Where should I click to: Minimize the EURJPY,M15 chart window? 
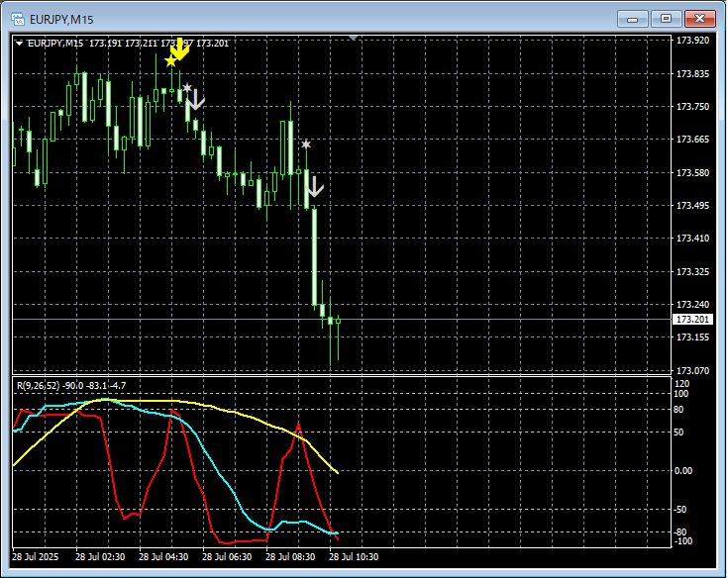(632, 19)
